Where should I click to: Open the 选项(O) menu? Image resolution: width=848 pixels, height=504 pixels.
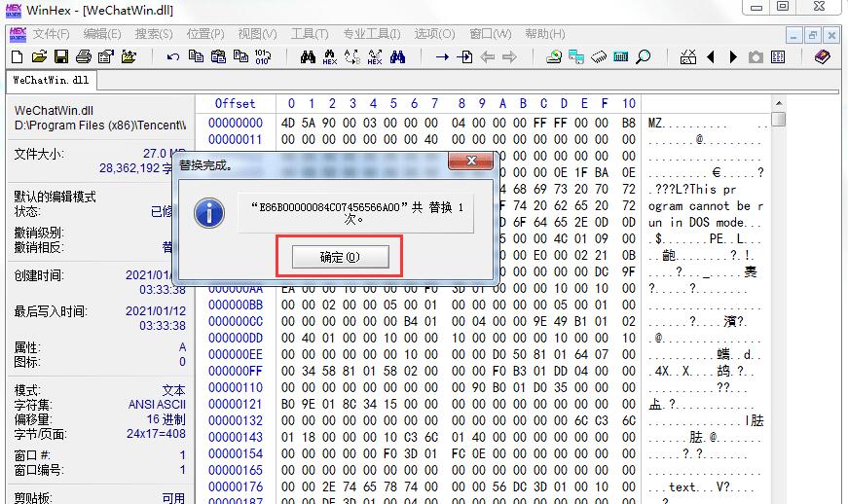[x=434, y=34]
